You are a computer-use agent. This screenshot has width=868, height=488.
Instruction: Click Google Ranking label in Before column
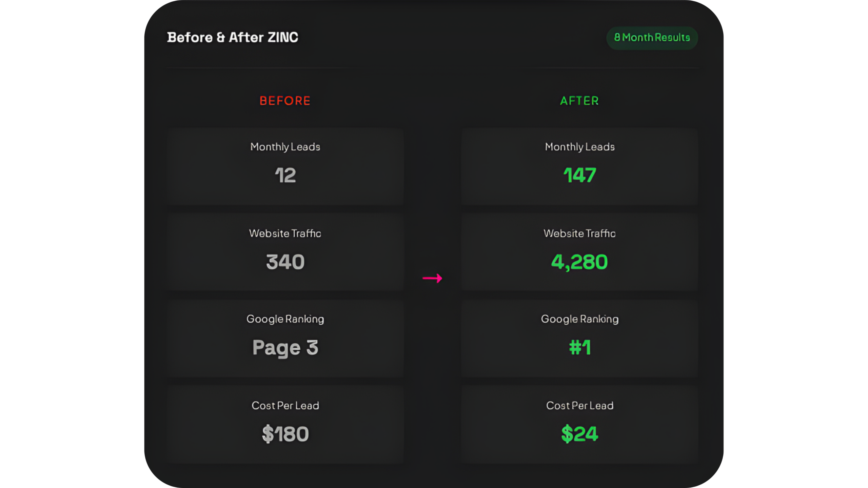285,319
